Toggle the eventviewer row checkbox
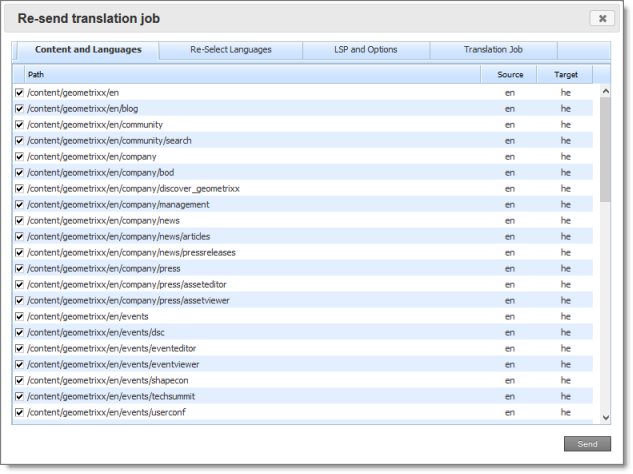633x474 pixels. [19, 364]
